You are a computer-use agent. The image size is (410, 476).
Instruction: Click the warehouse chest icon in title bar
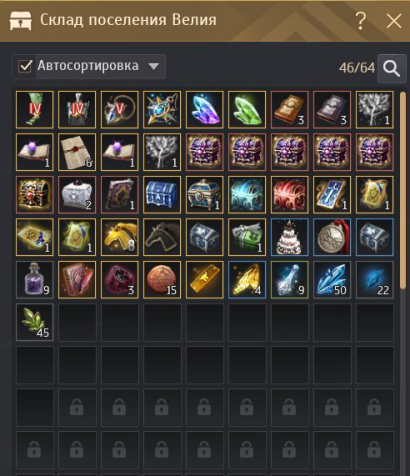click(21, 21)
